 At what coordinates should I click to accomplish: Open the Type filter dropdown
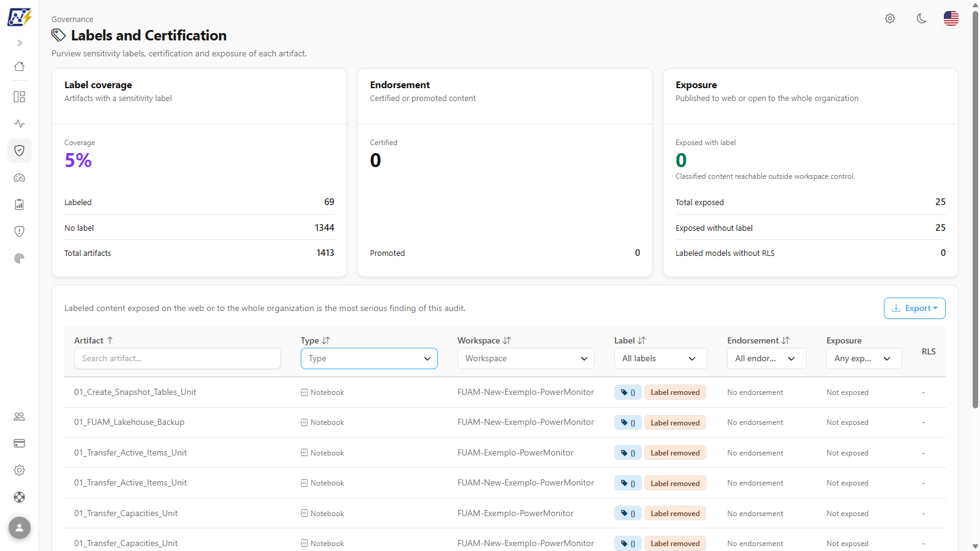tap(369, 359)
